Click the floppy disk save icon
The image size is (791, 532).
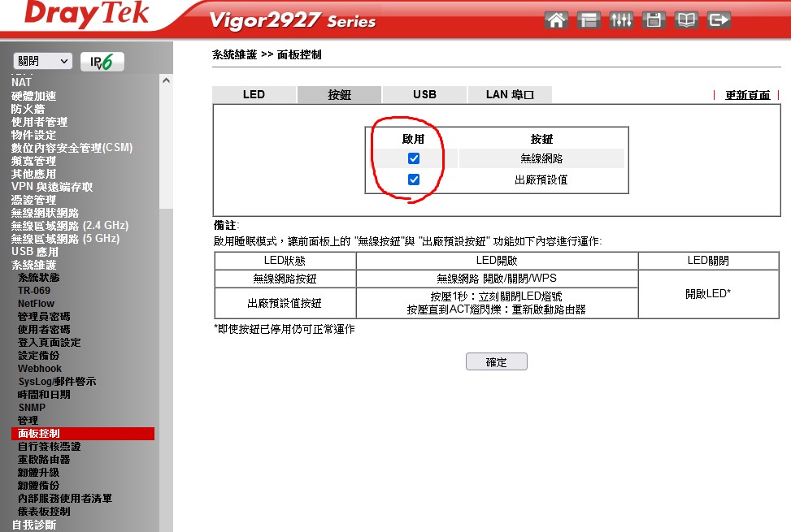coord(654,20)
